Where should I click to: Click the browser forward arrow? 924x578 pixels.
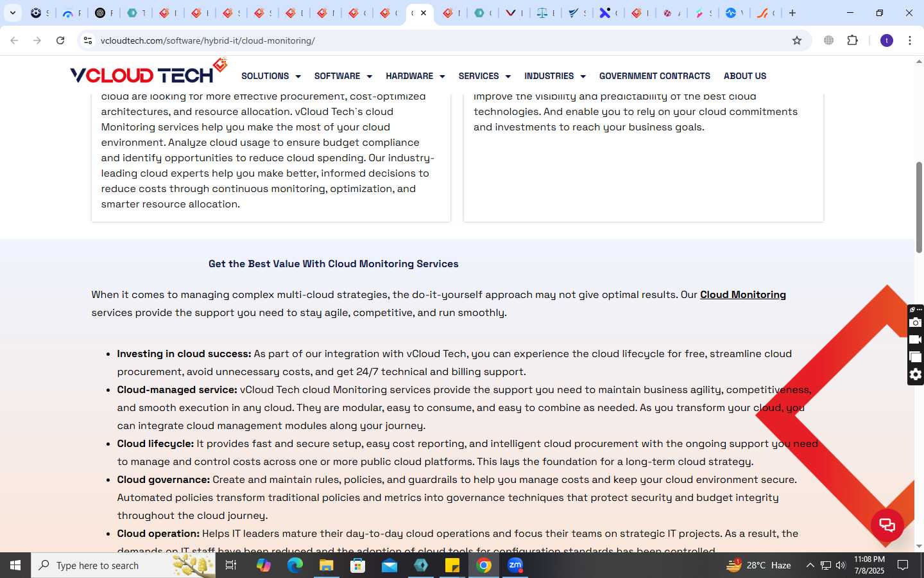click(37, 40)
